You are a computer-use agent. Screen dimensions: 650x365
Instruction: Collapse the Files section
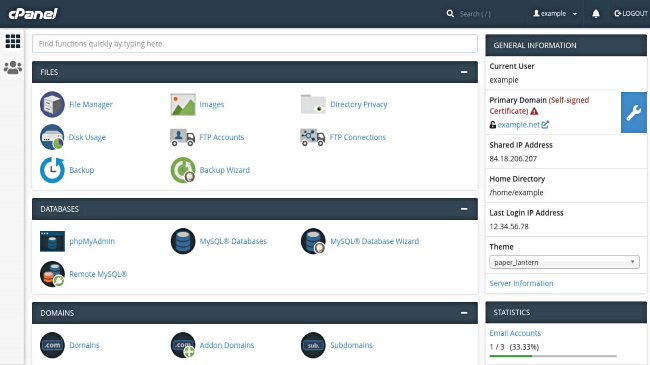tap(464, 72)
